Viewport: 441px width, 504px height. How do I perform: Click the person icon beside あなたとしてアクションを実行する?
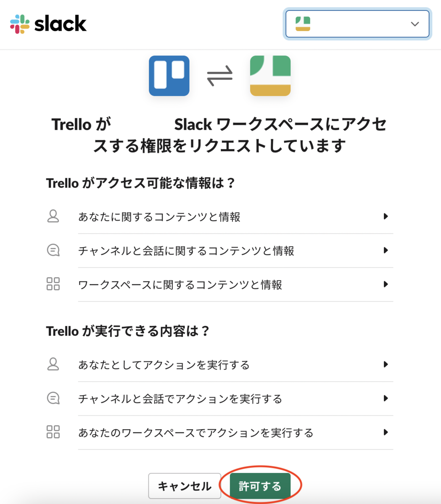click(x=53, y=364)
